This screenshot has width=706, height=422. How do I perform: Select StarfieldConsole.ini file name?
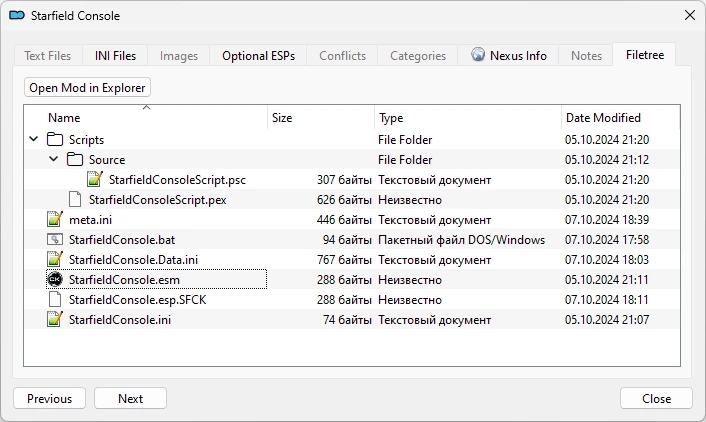(x=120, y=320)
